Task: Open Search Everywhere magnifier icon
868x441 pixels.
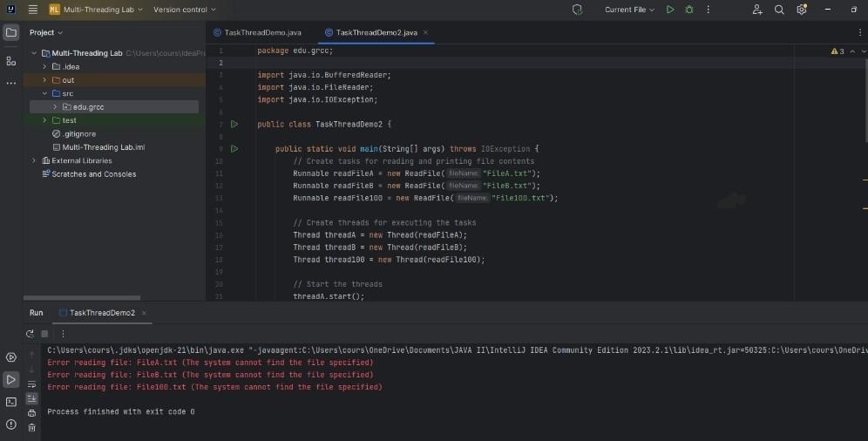Action: click(779, 10)
